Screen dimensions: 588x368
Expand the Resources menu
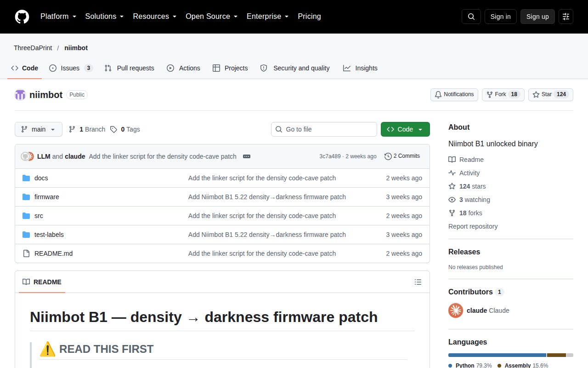click(155, 17)
